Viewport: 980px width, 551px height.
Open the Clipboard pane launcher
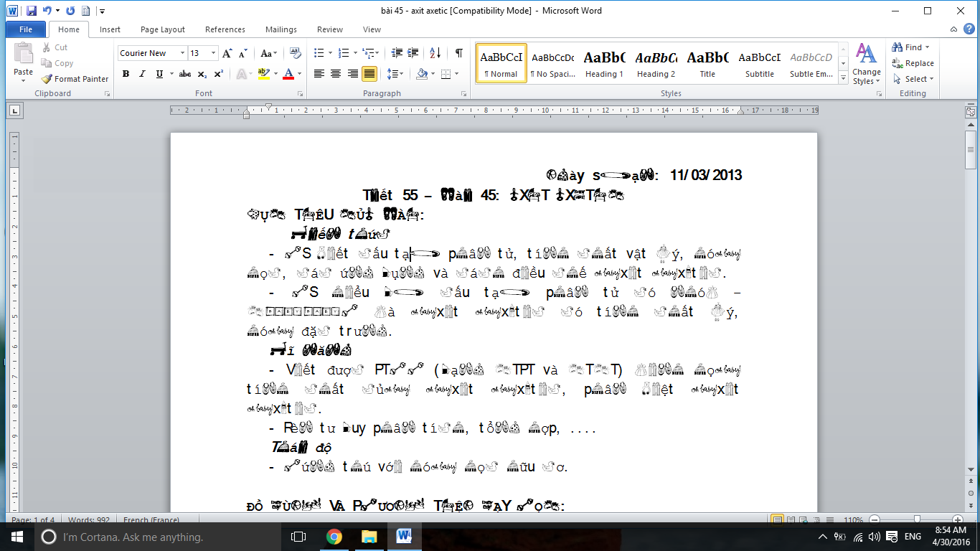click(x=108, y=94)
